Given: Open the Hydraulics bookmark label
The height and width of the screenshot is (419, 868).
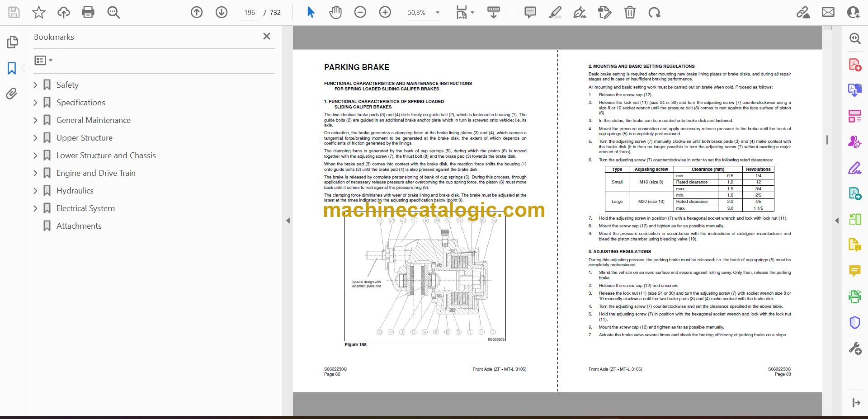Looking at the screenshot, I should [75, 191].
